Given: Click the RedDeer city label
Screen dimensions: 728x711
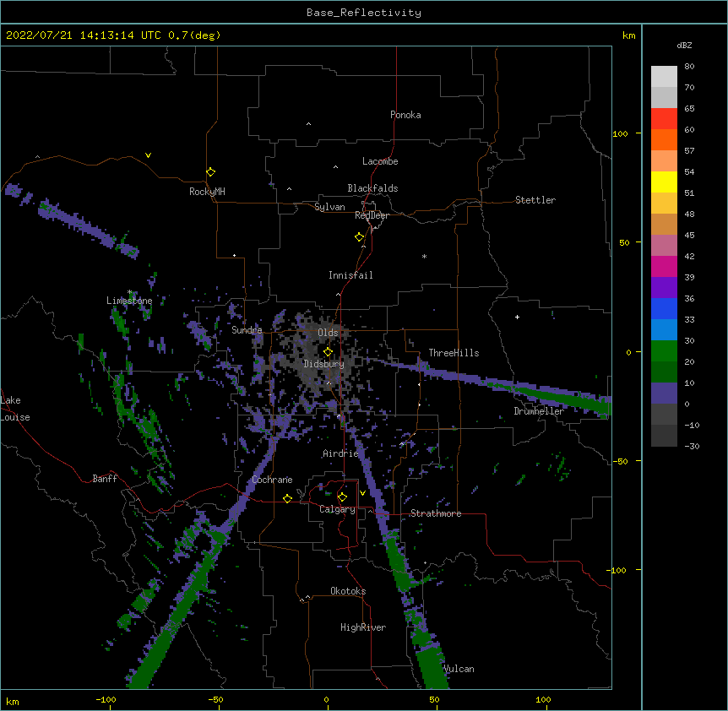Looking at the screenshot, I should 372,215.
